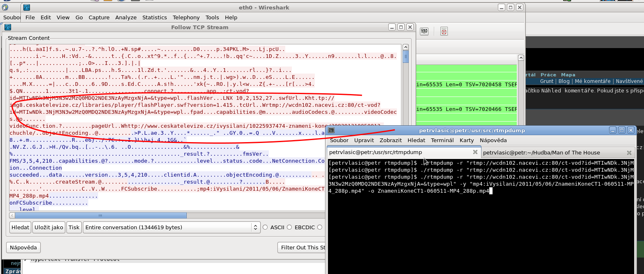Image resolution: width=644 pixels, height=274 pixels.
Task: Open the preferences toolbar icon in Wireshark
Action: pyautogui.click(x=424, y=31)
